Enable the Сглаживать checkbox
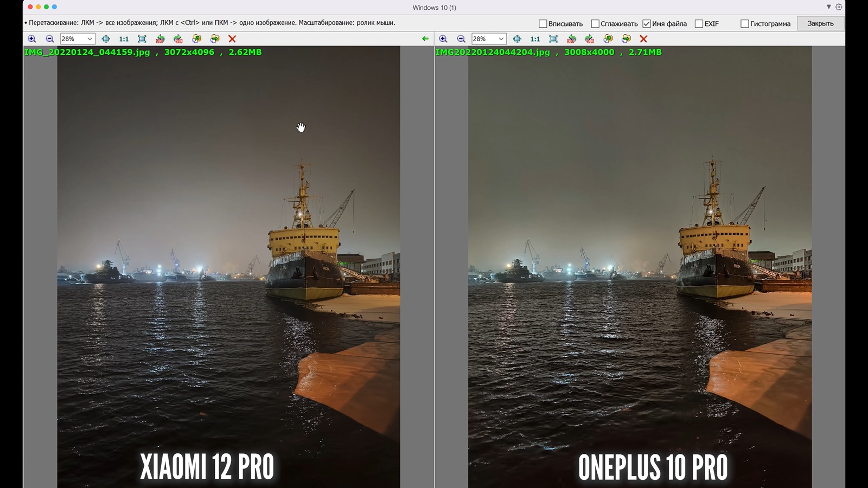Screen dimensions: 868x488 (x=595, y=24)
